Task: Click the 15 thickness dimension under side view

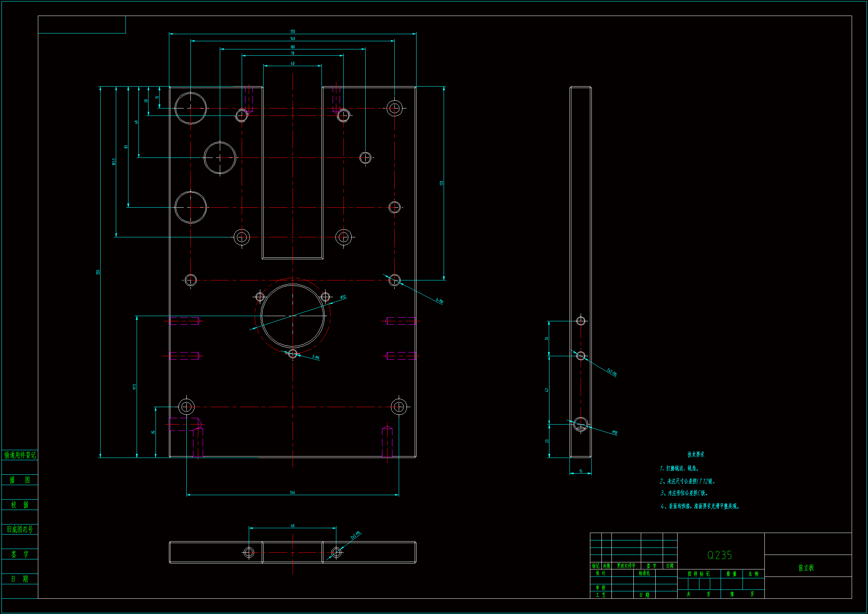Action: tap(580, 471)
